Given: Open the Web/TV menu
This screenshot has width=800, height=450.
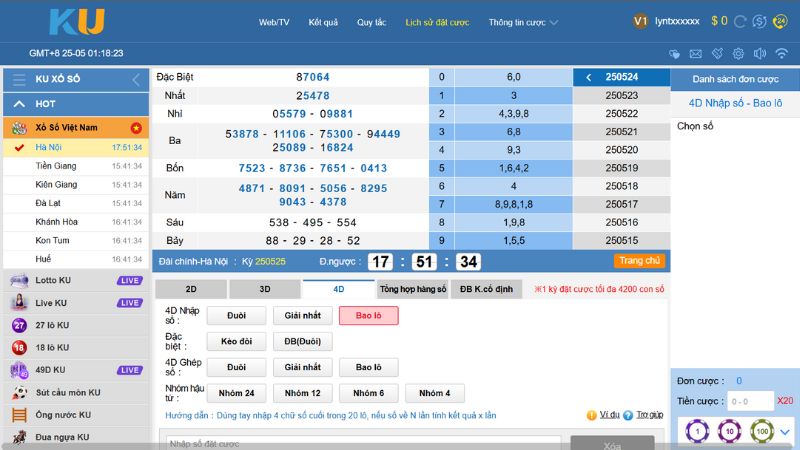Looking at the screenshot, I should pos(274,22).
